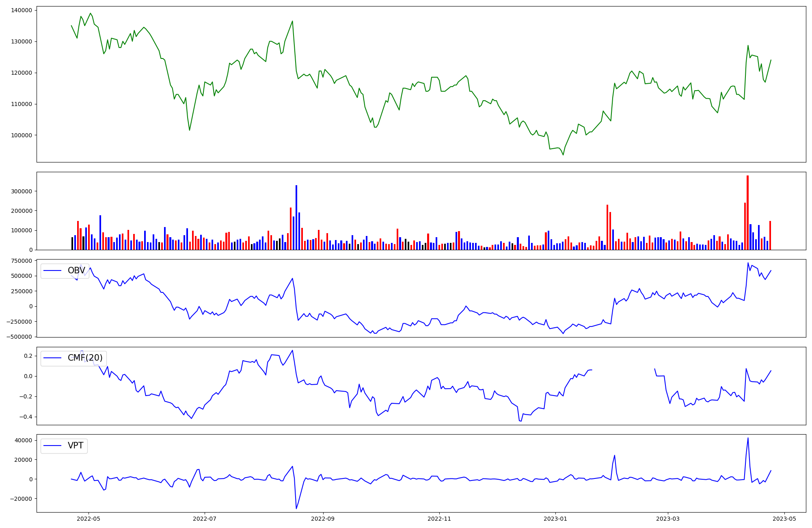Screen dimensions: 812x528
Task: Click the 2022-11 x-axis date label
Action: tap(439, 519)
